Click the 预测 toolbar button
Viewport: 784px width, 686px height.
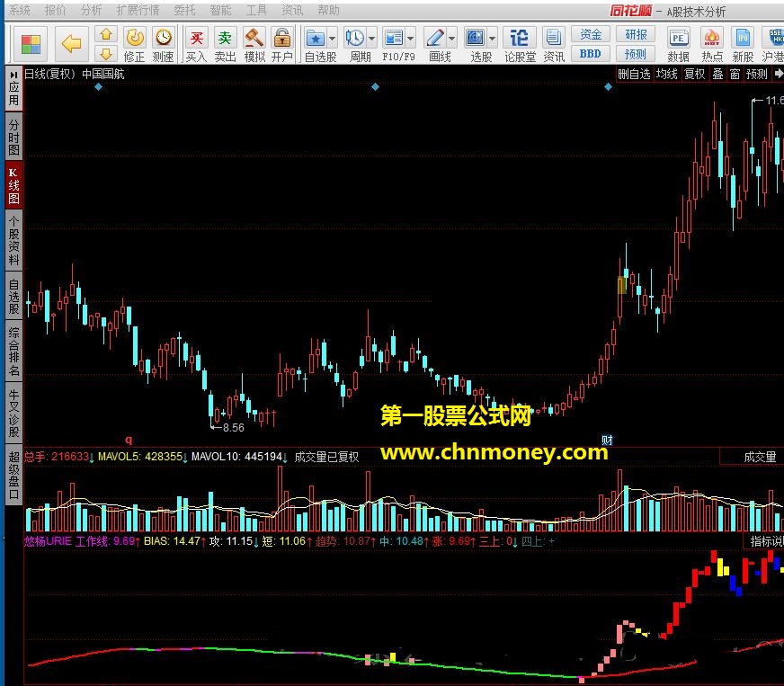[x=636, y=53]
